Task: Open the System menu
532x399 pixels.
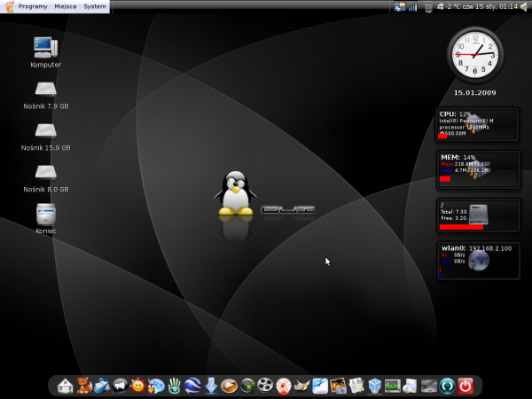Action: pyautogui.click(x=95, y=6)
